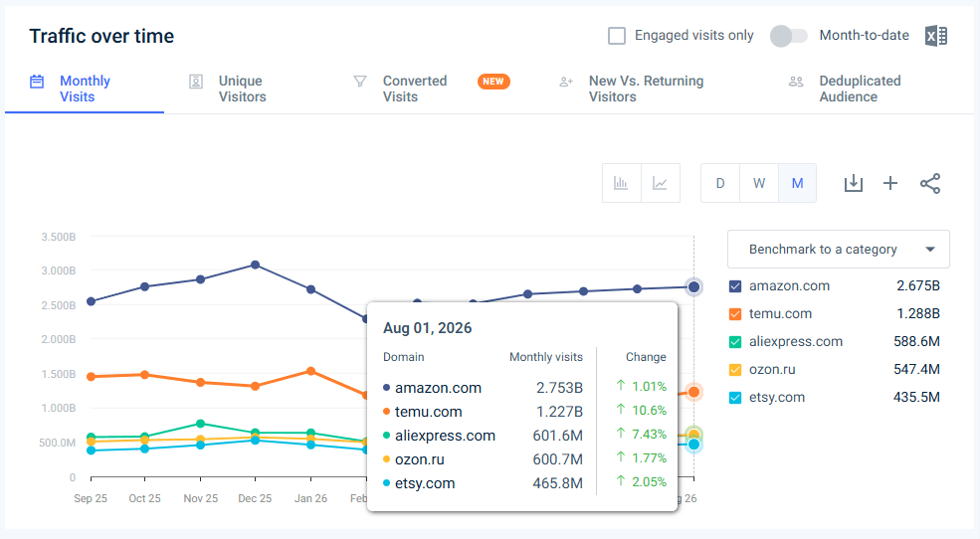Click the plus add icon
This screenshot has width=980, height=539.
890,183
